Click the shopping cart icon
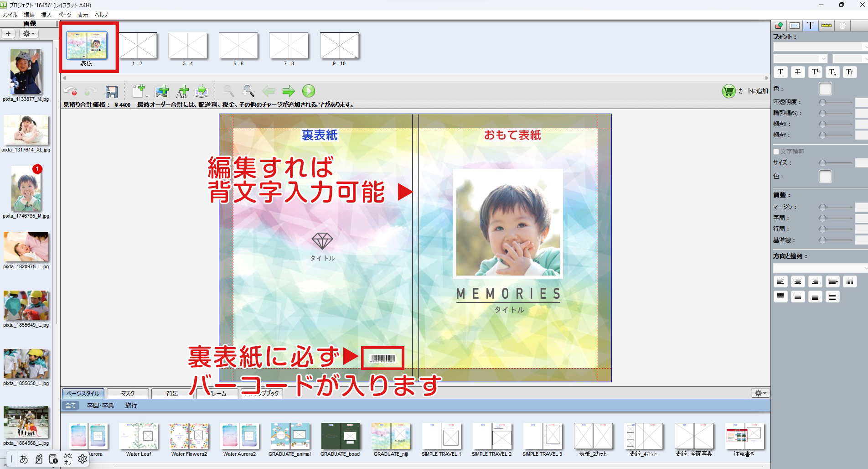 pos(728,91)
